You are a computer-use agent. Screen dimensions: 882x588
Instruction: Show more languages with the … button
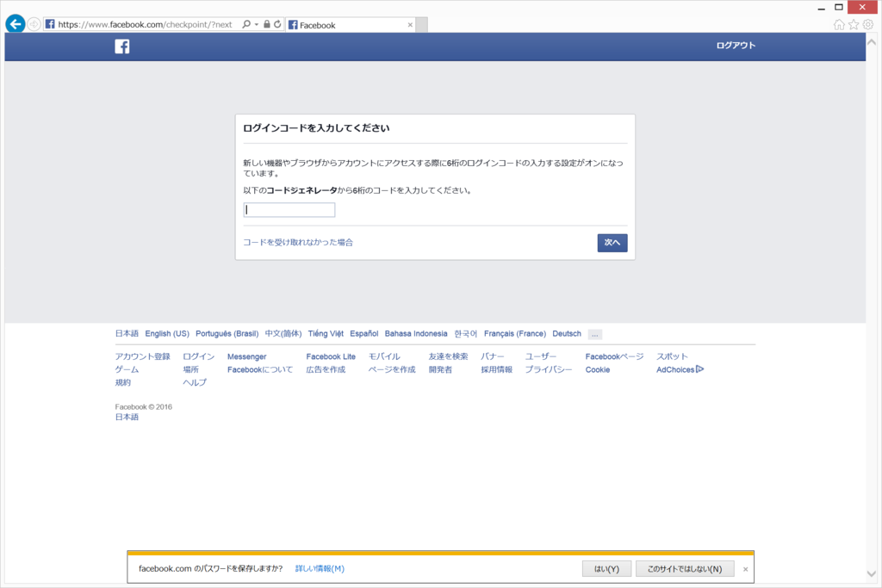click(594, 335)
